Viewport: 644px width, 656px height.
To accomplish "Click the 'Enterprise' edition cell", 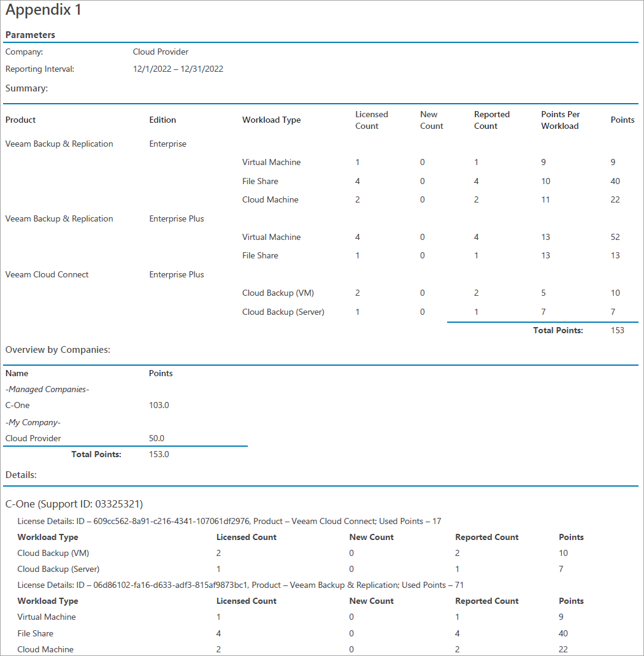I will 167,144.
